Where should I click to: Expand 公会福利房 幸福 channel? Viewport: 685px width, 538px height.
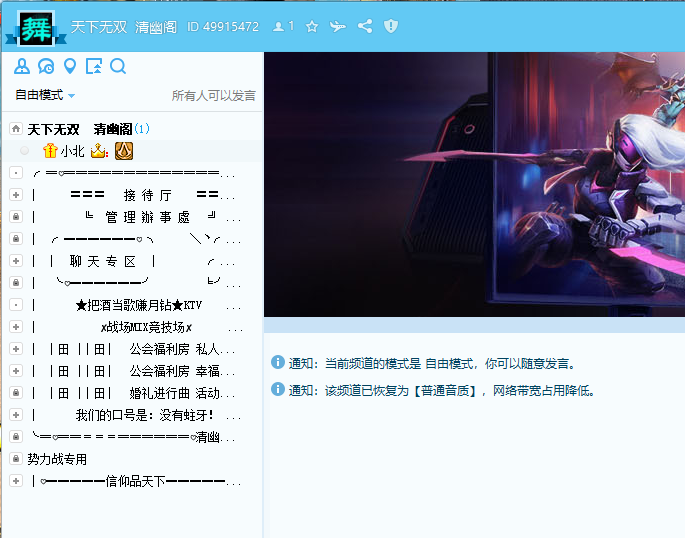click(16, 370)
